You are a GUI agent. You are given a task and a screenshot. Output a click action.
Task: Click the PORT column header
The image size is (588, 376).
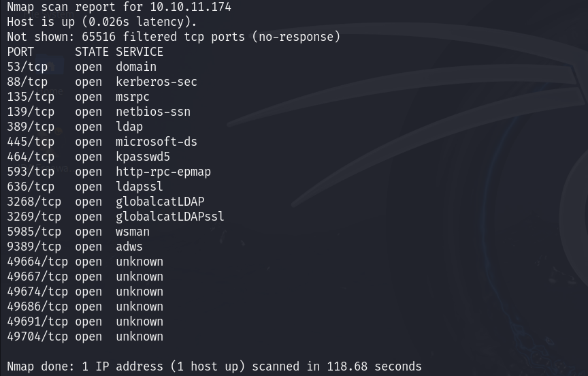(x=20, y=52)
